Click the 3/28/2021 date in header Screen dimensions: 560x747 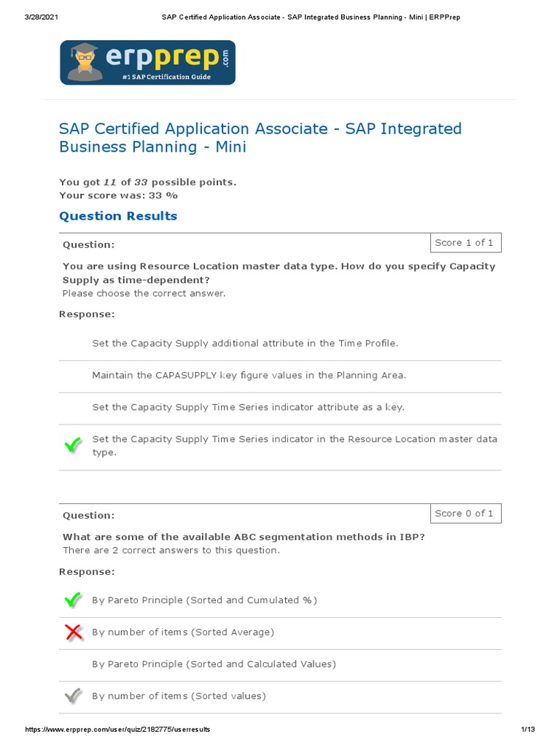point(41,17)
